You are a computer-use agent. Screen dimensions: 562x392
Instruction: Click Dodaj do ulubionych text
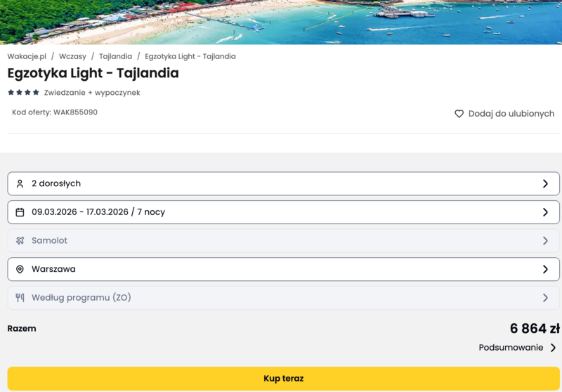point(511,114)
